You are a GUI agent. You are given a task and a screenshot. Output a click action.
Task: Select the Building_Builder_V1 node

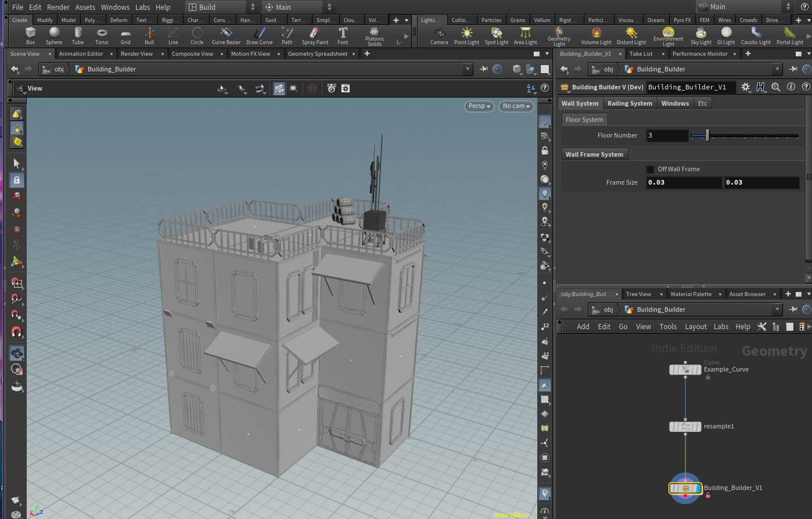click(x=685, y=488)
